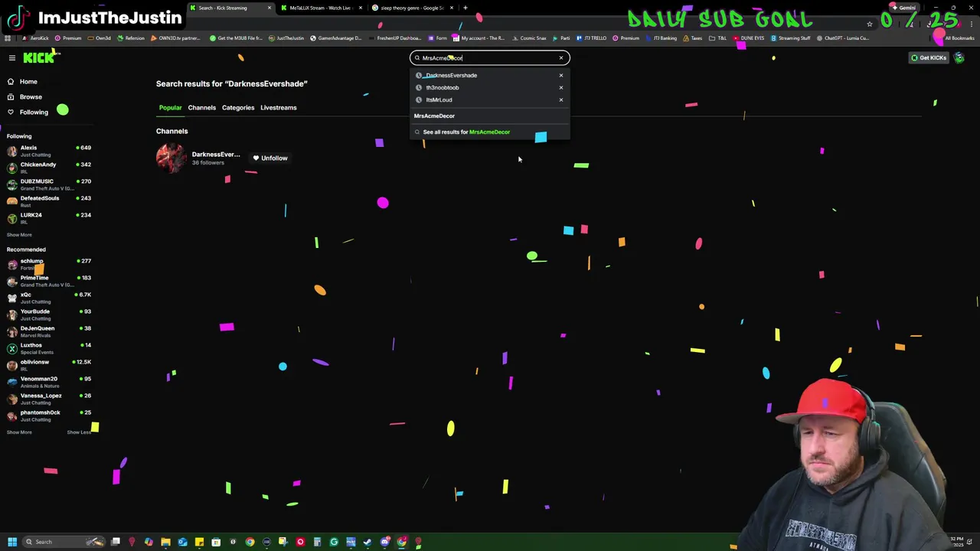The image size is (980, 551).
Task: Open ChickenAndy followed channel
Action: coord(47,168)
